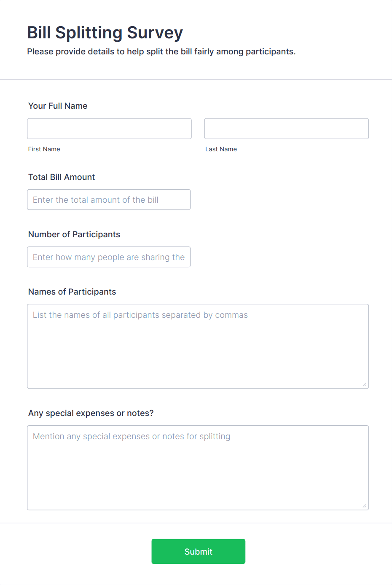
Task: Click the divider line below the header
Action: 196,79
